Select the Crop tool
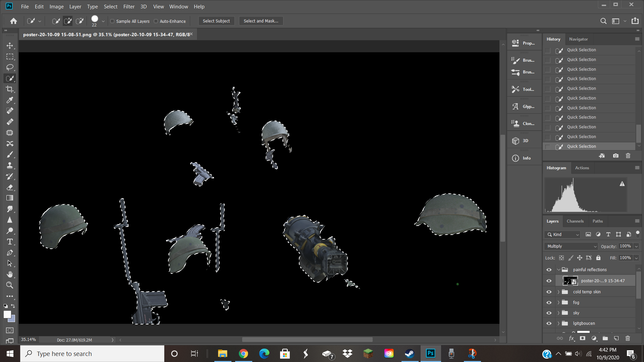The height and width of the screenshot is (362, 644). click(x=10, y=89)
